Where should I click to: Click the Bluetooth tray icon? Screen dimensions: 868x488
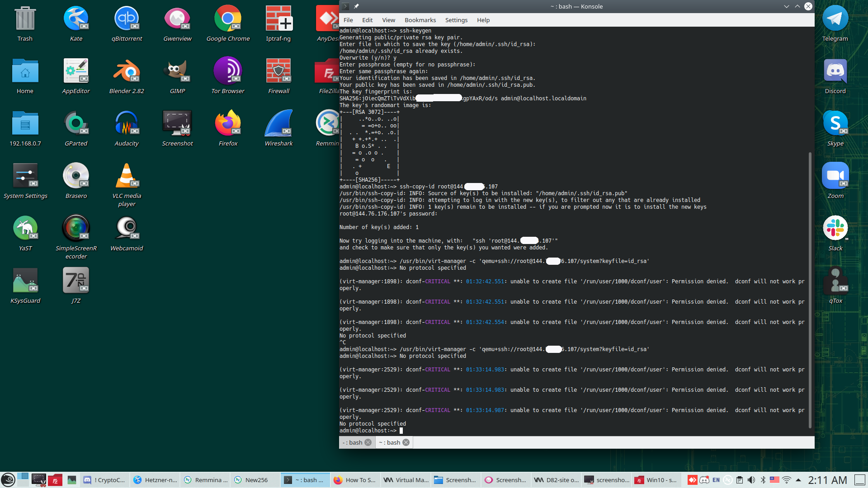pyautogui.click(x=763, y=480)
